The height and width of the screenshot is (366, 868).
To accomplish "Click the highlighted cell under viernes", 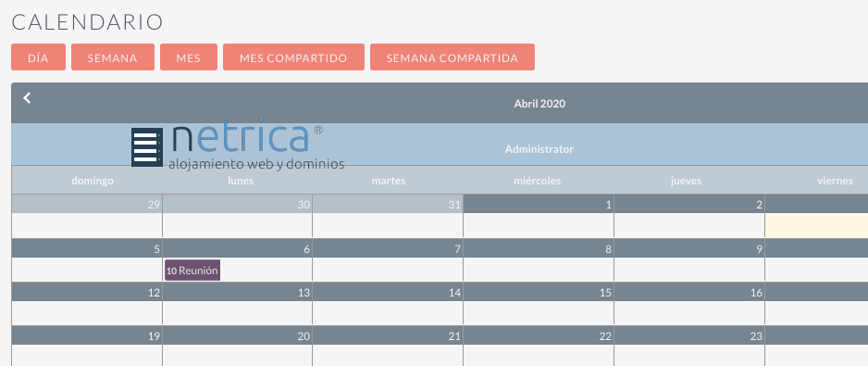I will click(x=816, y=226).
